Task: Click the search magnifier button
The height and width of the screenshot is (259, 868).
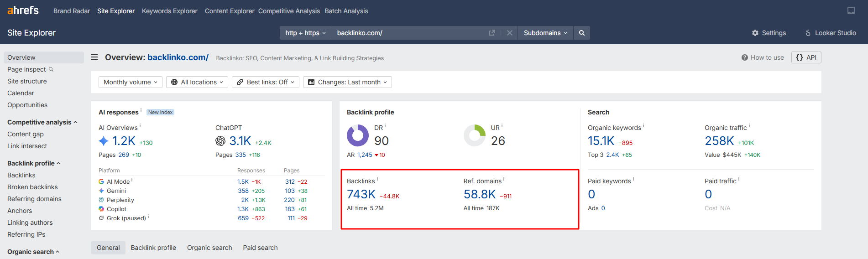Action: click(582, 33)
